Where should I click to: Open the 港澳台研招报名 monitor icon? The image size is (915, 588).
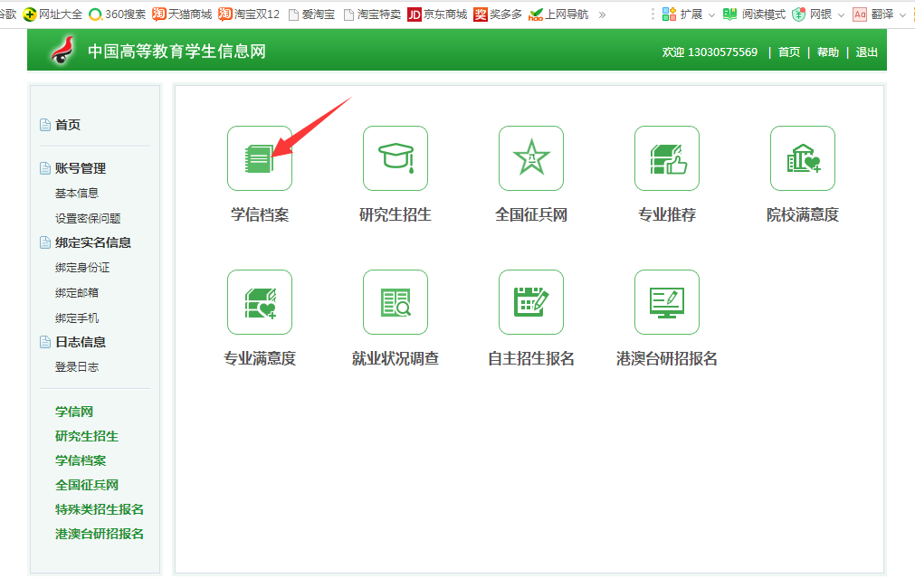click(x=667, y=302)
